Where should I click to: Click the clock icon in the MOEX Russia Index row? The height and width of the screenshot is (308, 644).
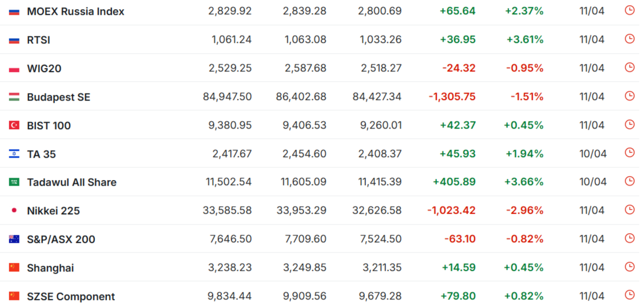[629, 10]
